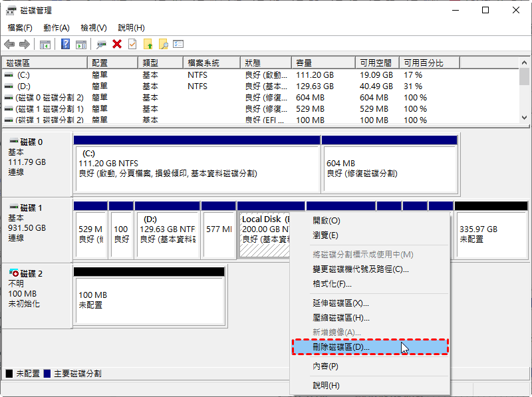Select 格式化(F)... in the context menu
The width and height of the screenshot is (532, 397).
point(332,284)
